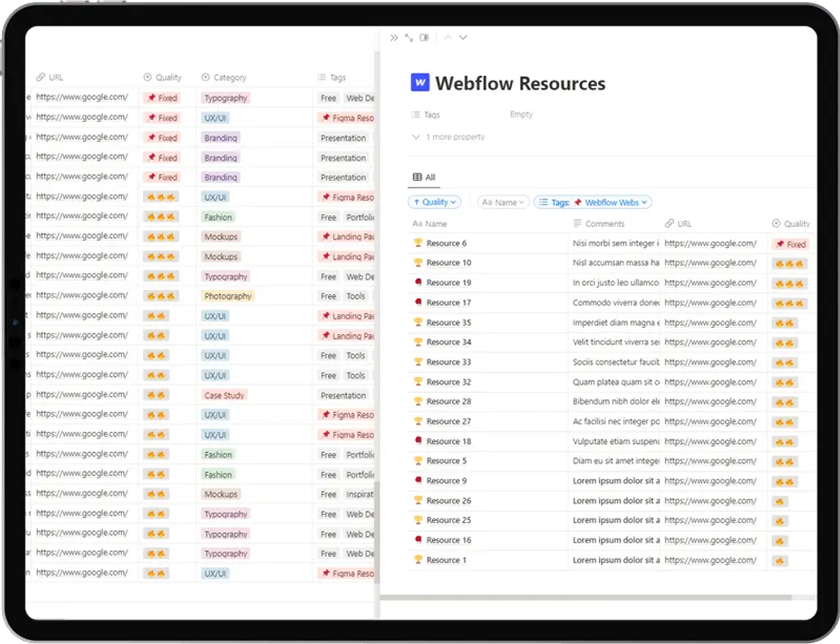This screenshot has width=840, height=644.
Task: Click comment 'Vulputate etiam'
Action: 616,441
